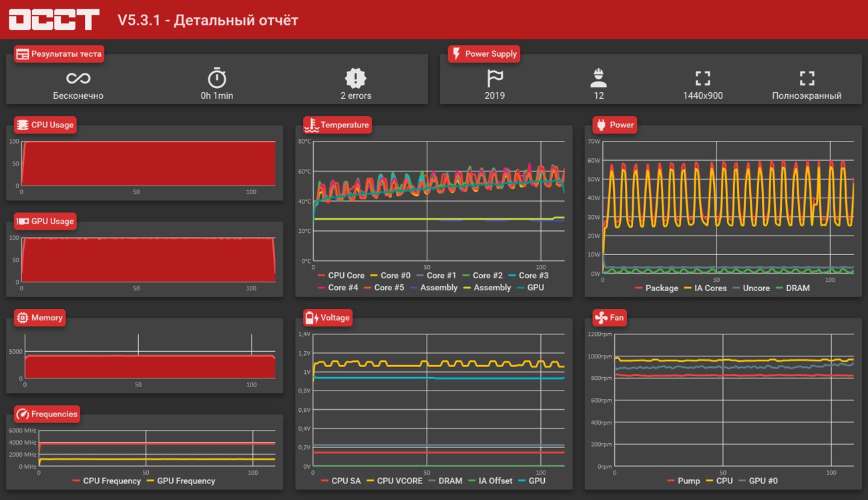
Task: Click the resolution 1440x900 frame icon
Action: tap(702, 78)
